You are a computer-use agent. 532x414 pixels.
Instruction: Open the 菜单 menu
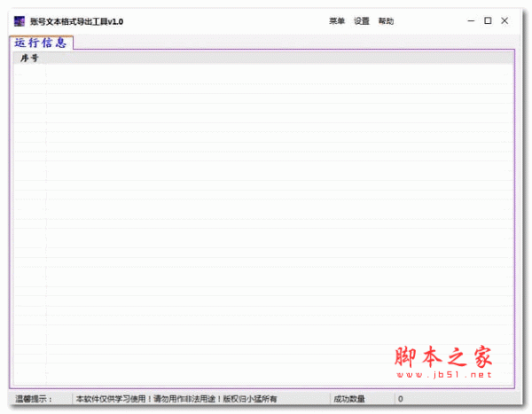(337, 21)
